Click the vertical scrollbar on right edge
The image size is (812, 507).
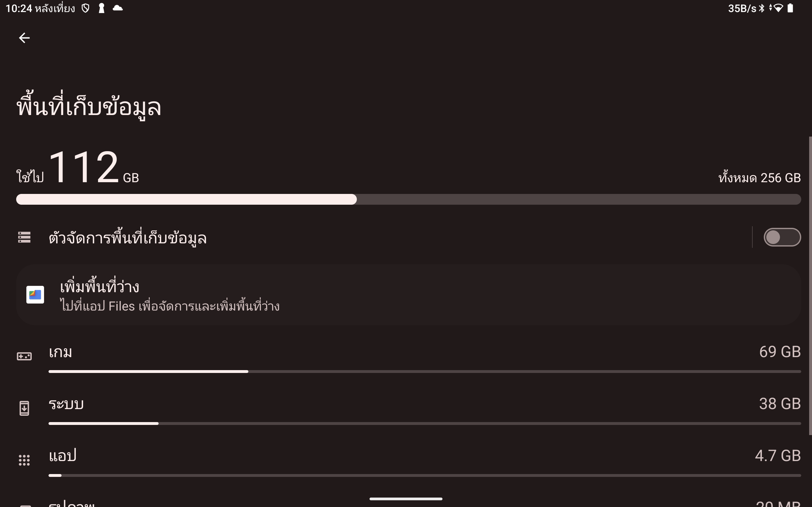810,285
